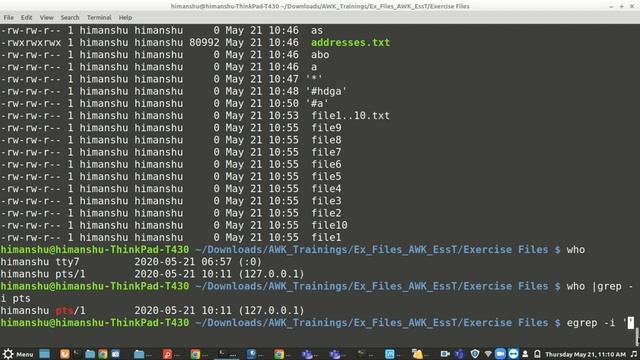Screen dimensions: 640x360
Task: Click the filename file2
Action: point(326,213)
